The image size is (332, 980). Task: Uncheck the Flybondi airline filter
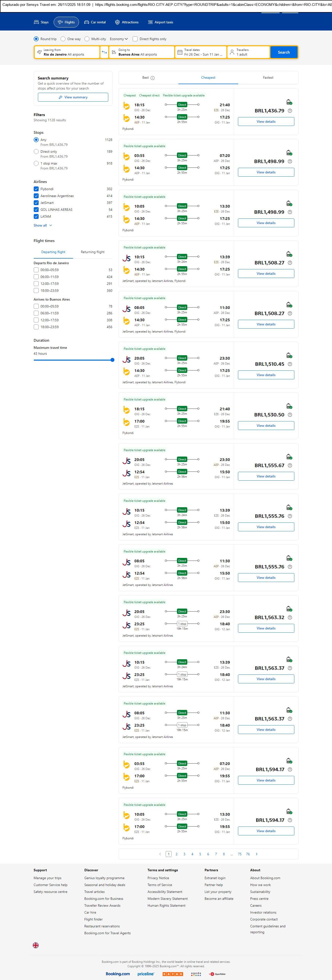(x=36, y=189)
